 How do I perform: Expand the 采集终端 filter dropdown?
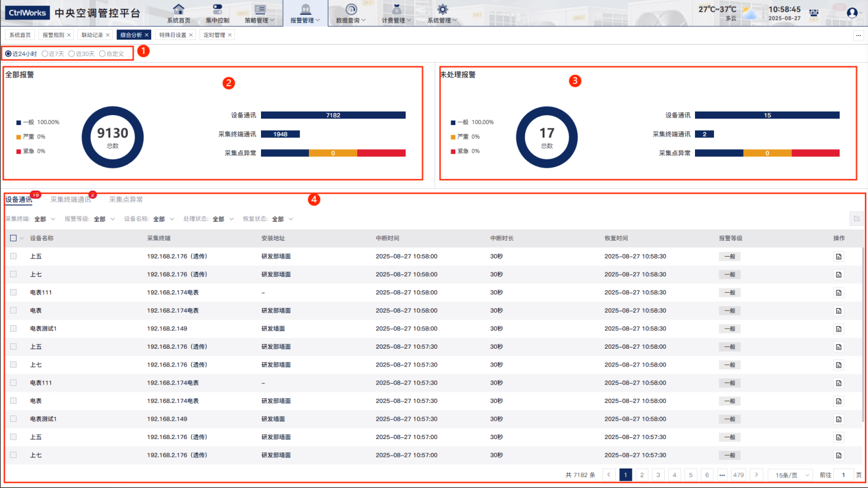pyautogui.click(x=45, y=220)
